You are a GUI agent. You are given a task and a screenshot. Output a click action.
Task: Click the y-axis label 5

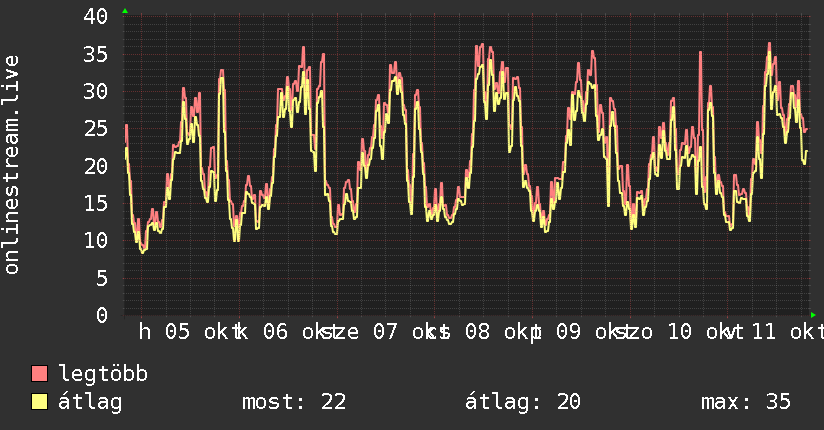[102, 278]
